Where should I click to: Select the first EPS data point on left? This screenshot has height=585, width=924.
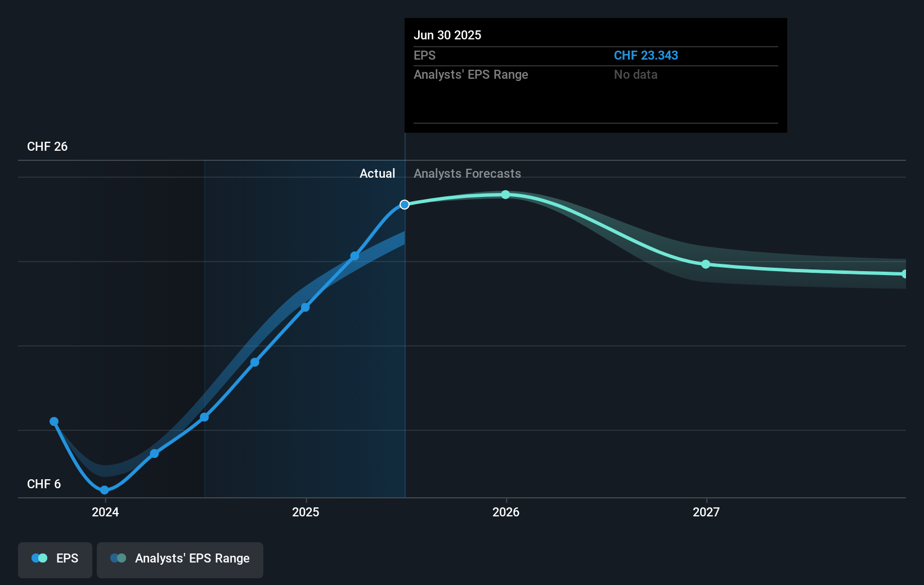click(x=54, y=421)
